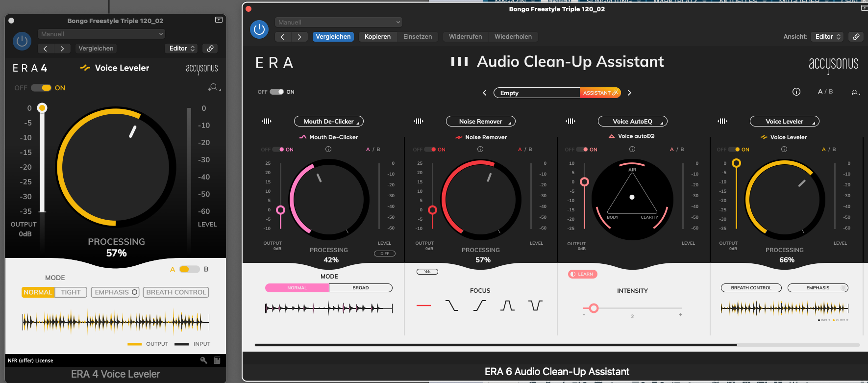Open the Manuell preset dropdown in ERA 4
The height and width of the screenshot is (383, 868).
click(101, 34)
